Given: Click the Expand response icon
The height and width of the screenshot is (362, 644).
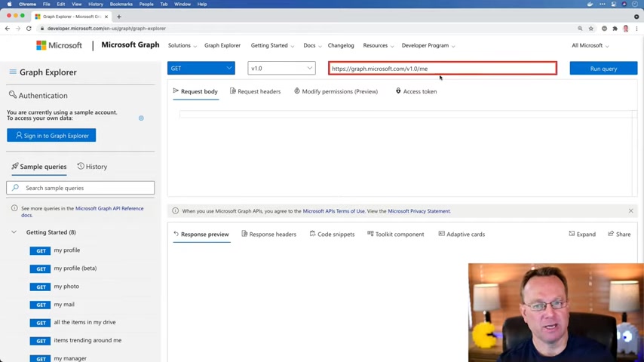Looking at the screenshot, I should [582, 234].
